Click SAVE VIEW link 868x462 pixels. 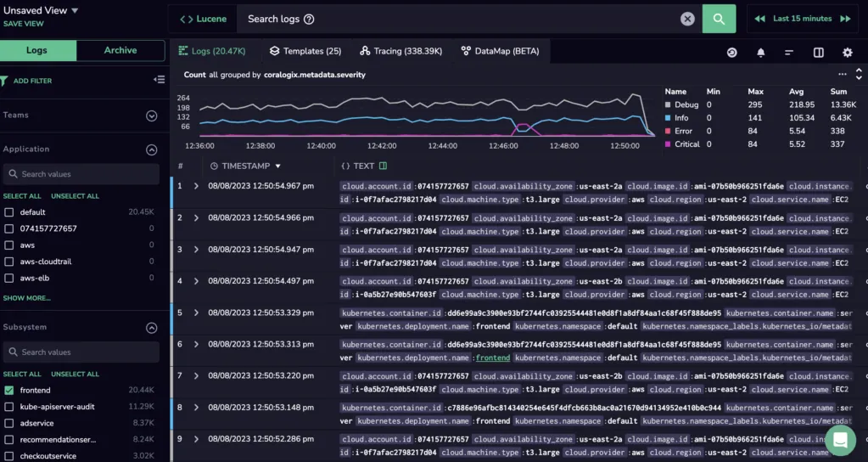(x=23, y=24)
